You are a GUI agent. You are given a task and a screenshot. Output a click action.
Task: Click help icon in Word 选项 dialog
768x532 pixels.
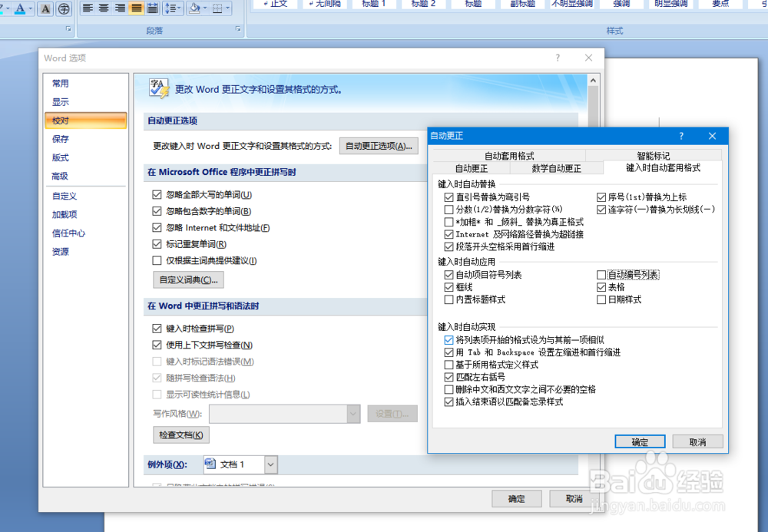coord(558,58)
